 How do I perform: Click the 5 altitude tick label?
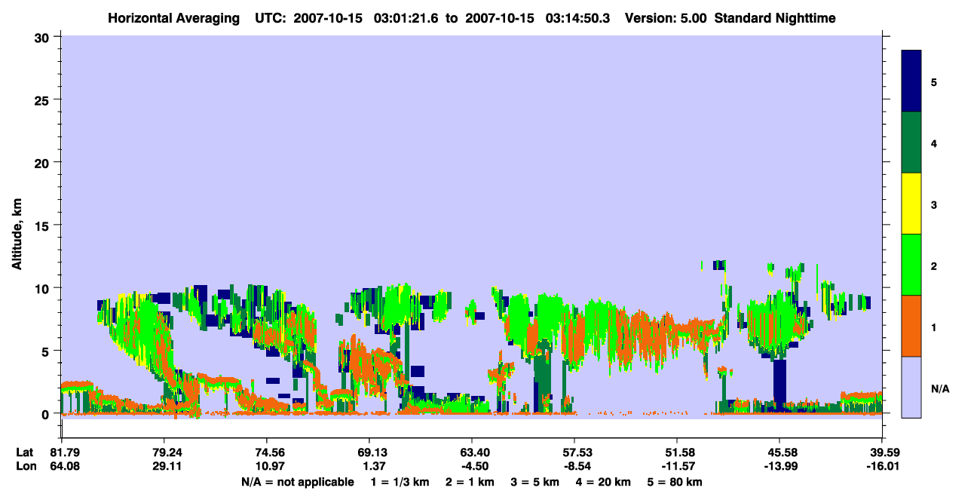pos(47,351)
